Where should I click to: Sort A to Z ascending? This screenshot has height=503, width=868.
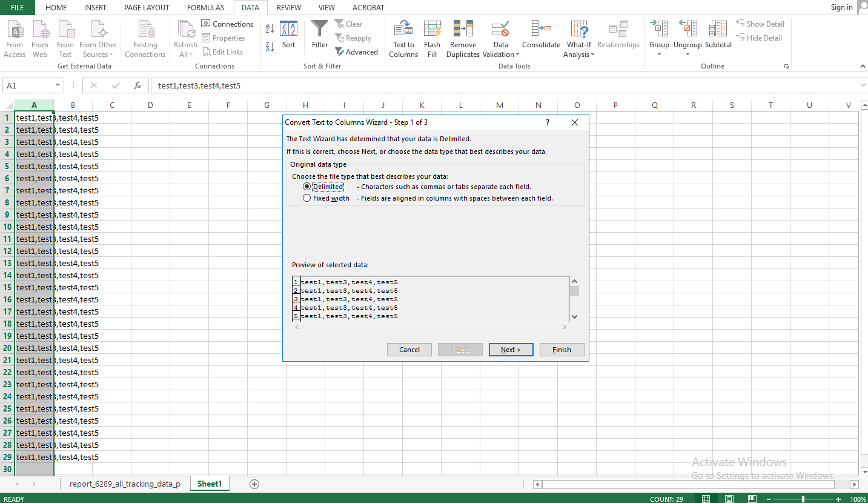click(270, 28)
